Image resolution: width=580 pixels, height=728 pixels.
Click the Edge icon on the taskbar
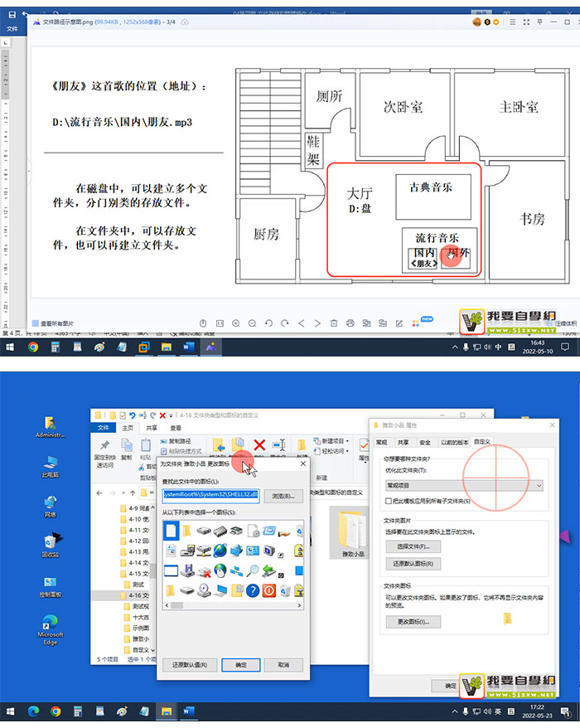(33, 711)
